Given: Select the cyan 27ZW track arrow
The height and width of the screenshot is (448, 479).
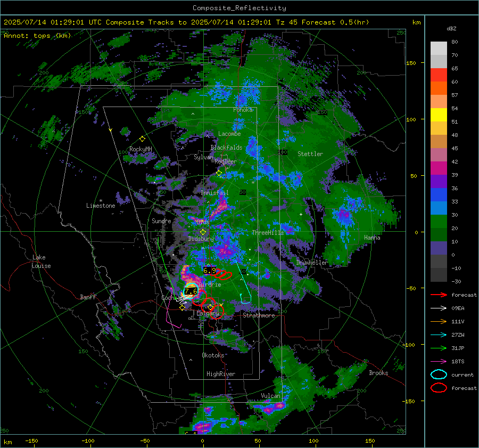Looking at the screenshot, I should (x=439, y=335).
